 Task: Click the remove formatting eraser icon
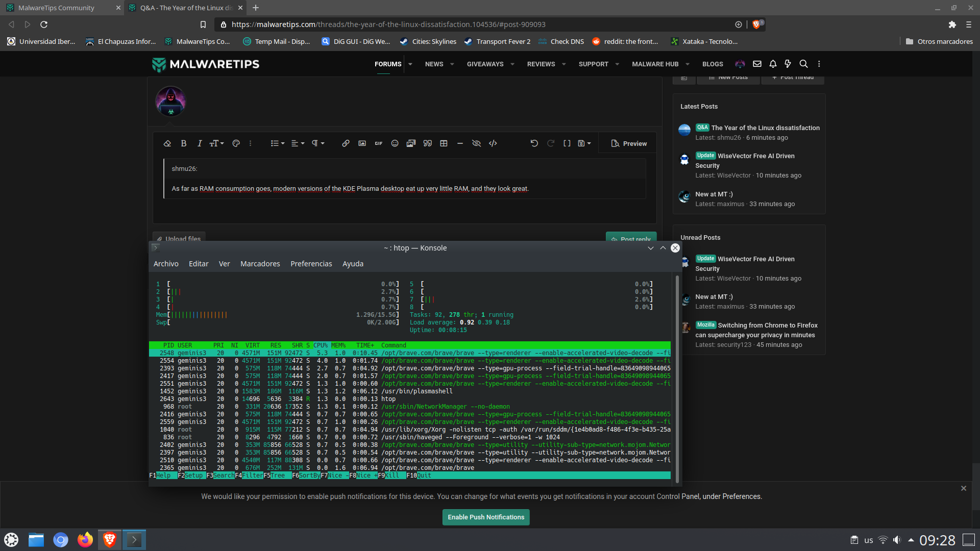[x=167, y=143]
